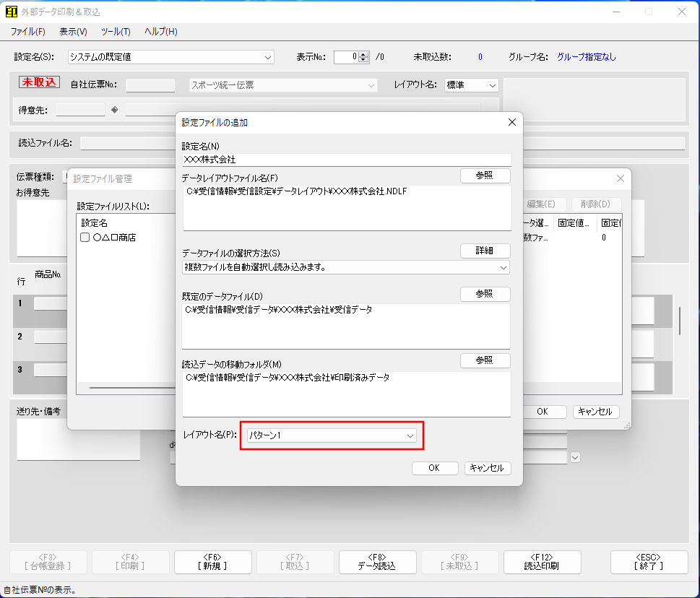700x598 pixels.
Task: Click 参照 for 読込データの移動フォルダ
Action: [x=485, y=360]
